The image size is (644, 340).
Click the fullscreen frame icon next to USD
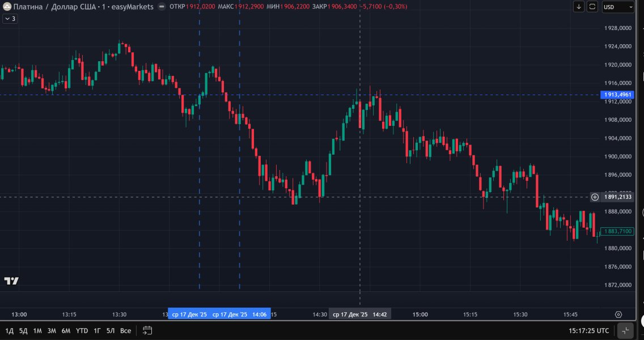tap(592, 7)
